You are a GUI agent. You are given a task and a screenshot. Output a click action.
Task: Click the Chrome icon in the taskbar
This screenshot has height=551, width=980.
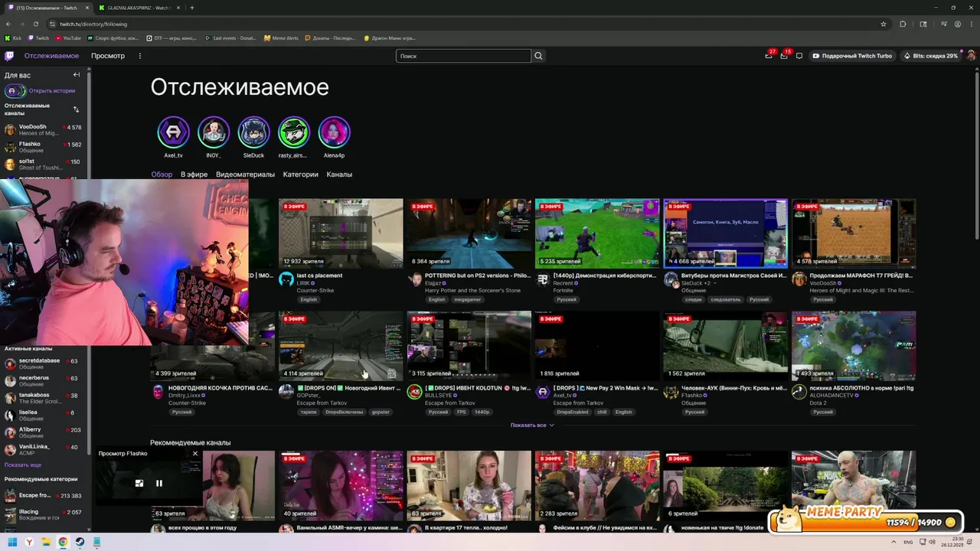click(x=63, y=542)
